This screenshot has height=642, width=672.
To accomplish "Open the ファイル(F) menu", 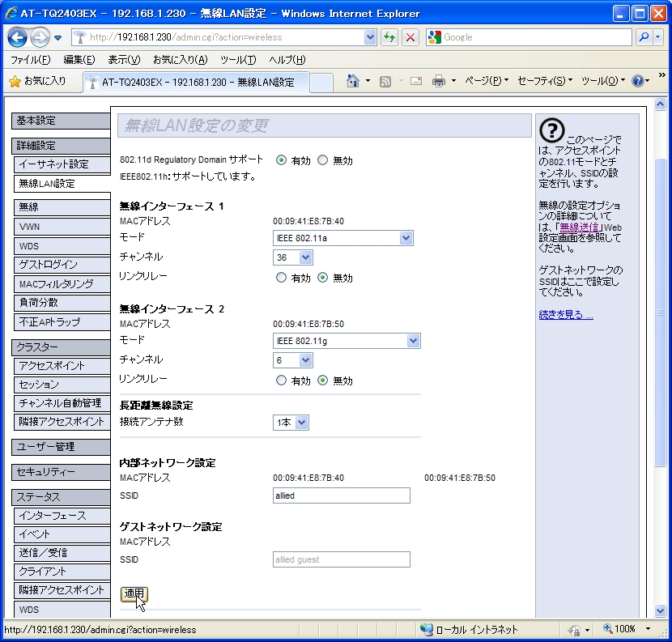I will point(31,60).
